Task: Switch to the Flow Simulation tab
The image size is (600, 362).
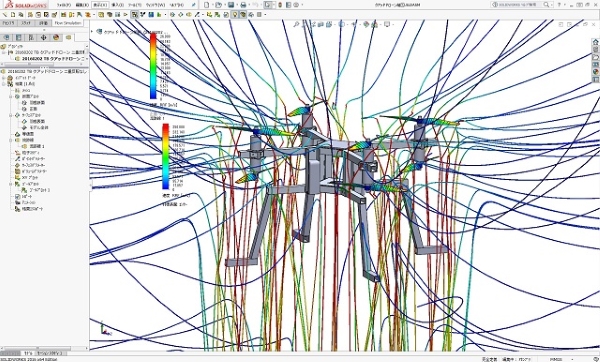Action: pyautogui.click(x=68, y=23)
